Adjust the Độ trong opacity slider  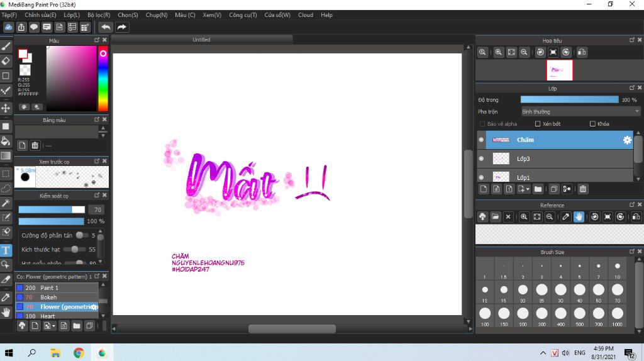click(x=569, y=99)
